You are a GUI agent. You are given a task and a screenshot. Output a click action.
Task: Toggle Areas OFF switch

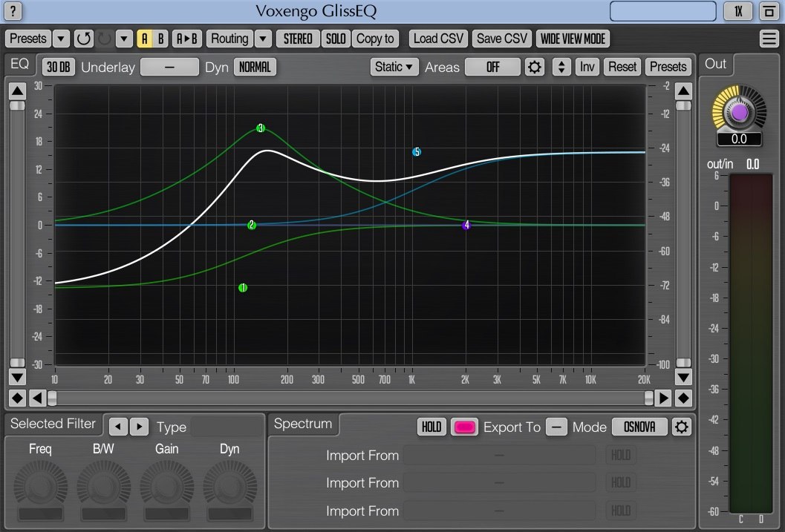coord(492,67)
